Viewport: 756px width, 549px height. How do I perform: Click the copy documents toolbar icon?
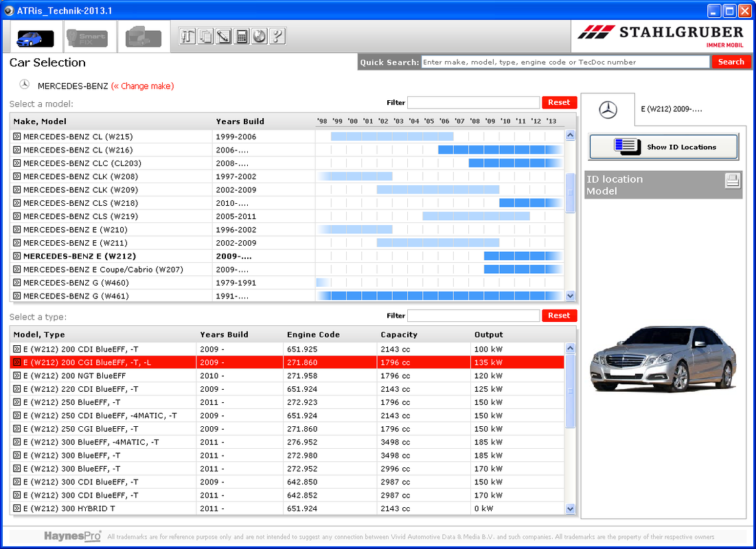click(x=206, y=36)
